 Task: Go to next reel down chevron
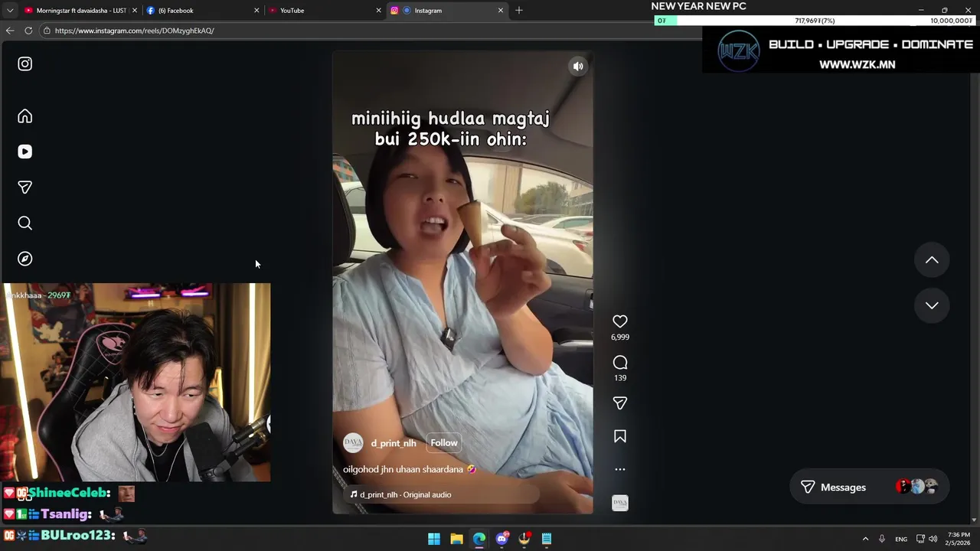932,305
